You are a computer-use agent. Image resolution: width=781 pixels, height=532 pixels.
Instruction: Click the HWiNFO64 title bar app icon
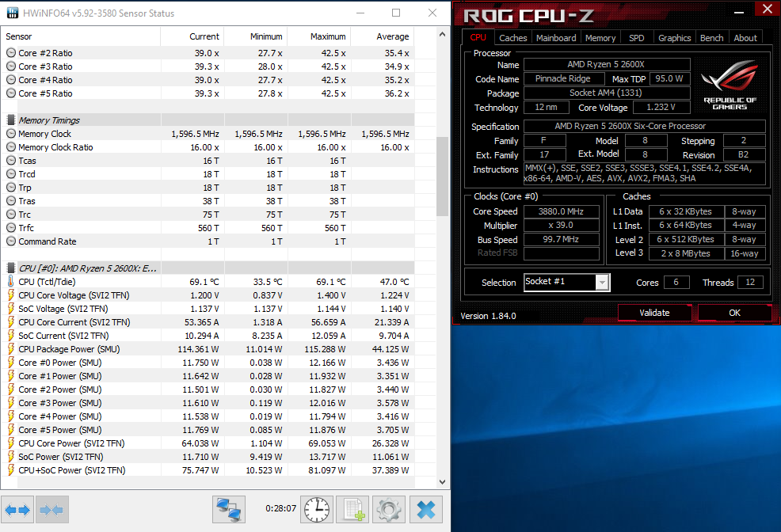pos(13,13)
